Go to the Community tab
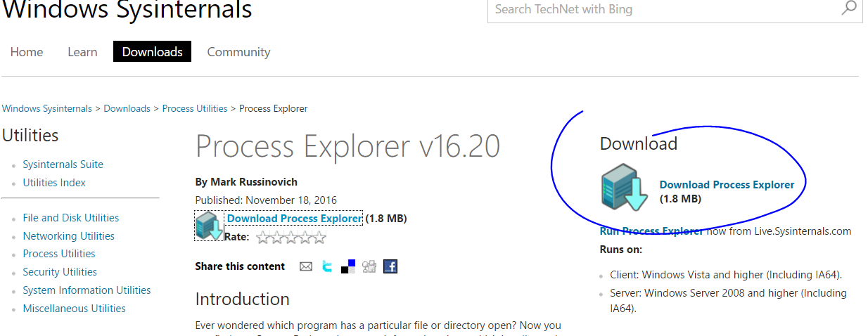The width and height of the screenshot is (868, 336). click(x=238, y=52)
